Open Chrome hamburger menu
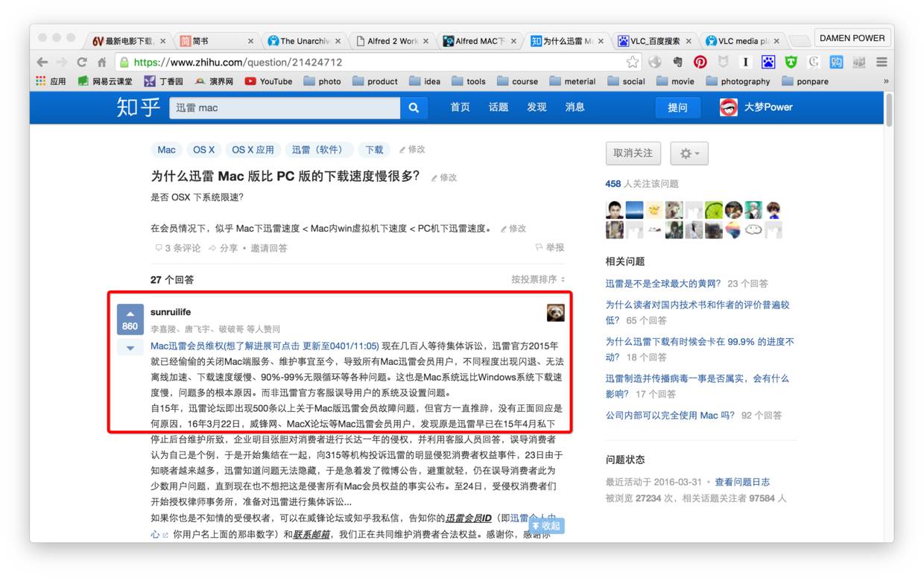This screenshot has height=578, width=924. point(882,62)
